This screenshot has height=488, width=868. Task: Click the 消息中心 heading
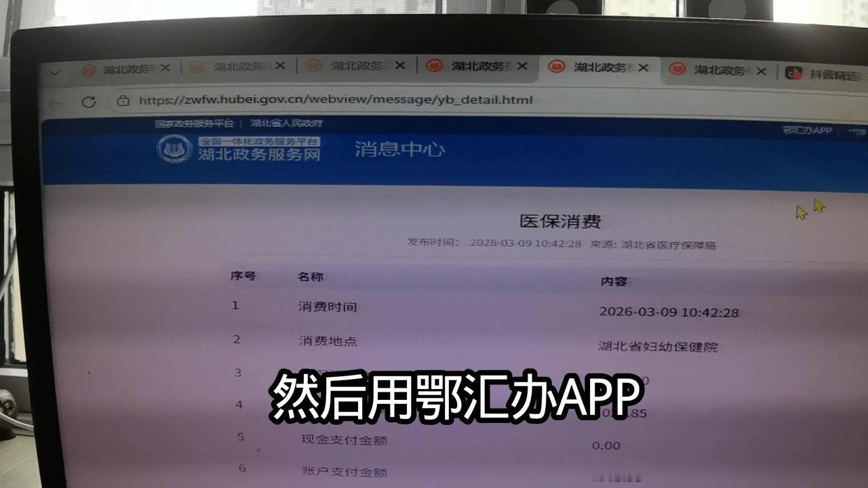(x=399, y=149)
